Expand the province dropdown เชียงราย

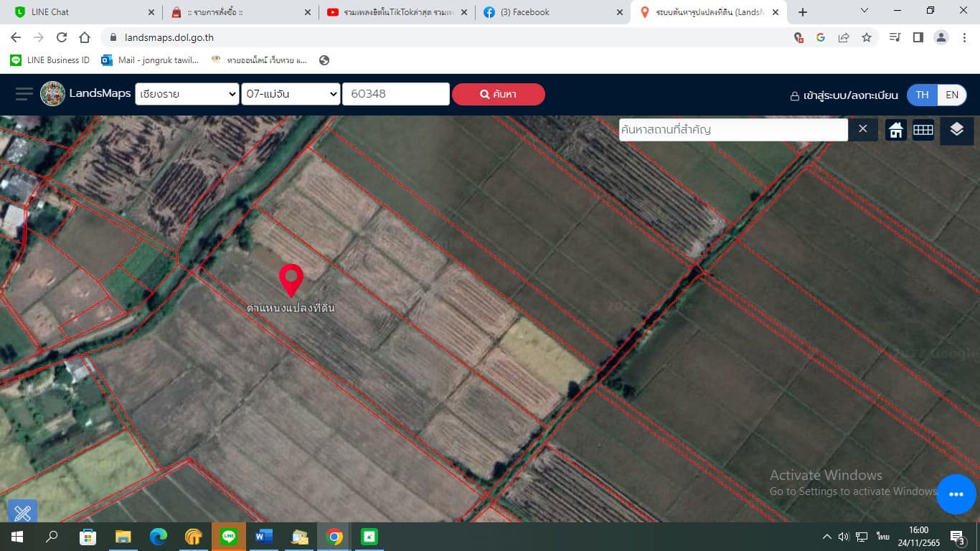click(187, 94)
